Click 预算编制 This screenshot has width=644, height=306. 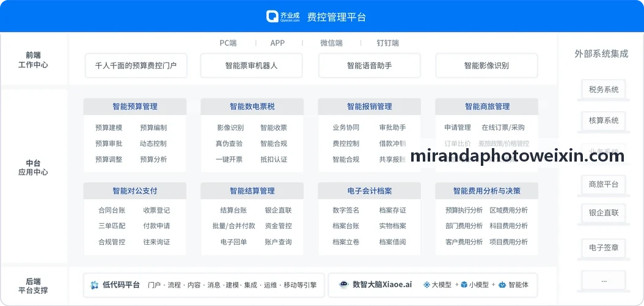[x=153, y=128]
